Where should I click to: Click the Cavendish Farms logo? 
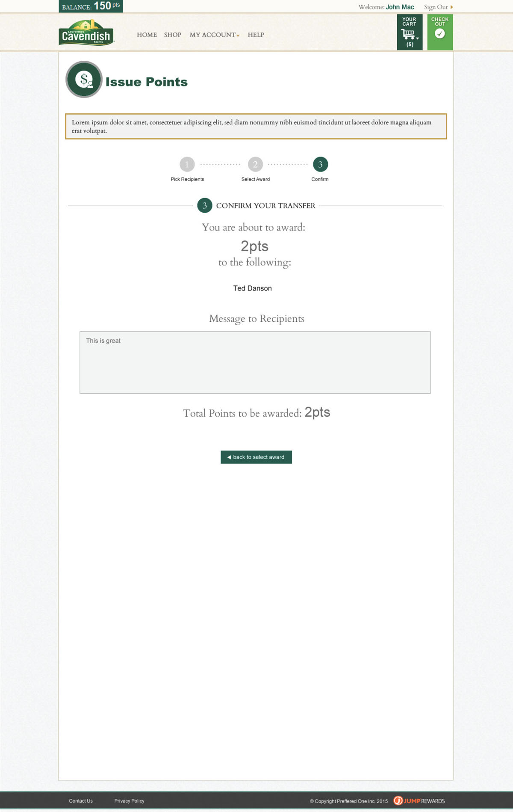point(86,33)
